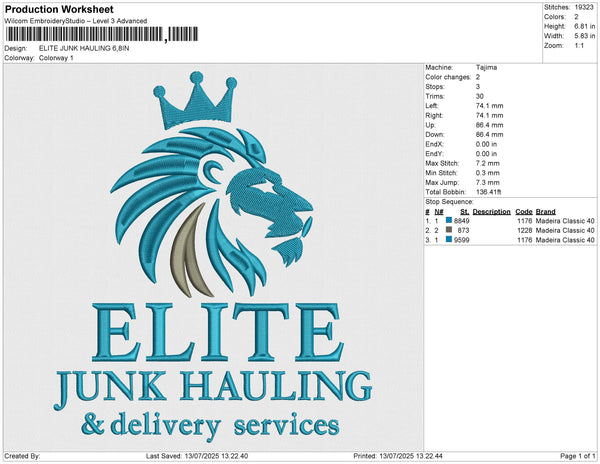
Task: Click the 'Brand' column header
Action: [x=546, y=212]
